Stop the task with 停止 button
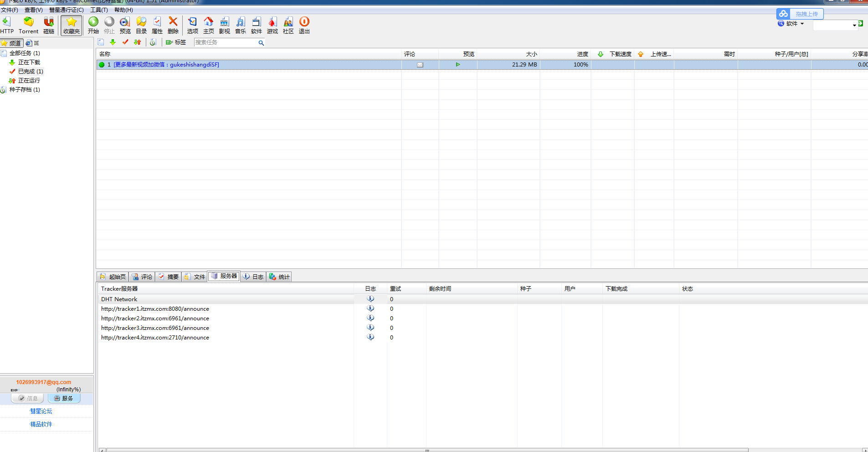Screen dimensions: 868x452 [x=109, y=25]
